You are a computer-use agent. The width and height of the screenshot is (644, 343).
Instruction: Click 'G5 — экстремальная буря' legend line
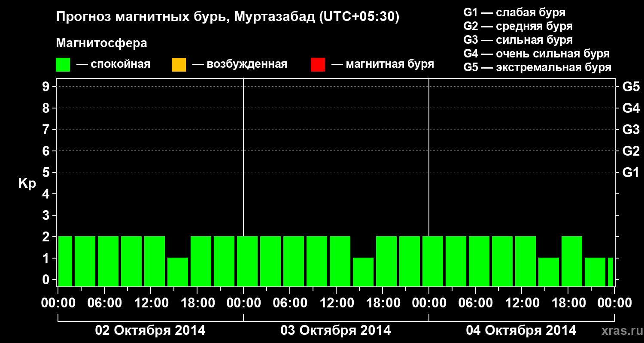(x=538, y=67)
